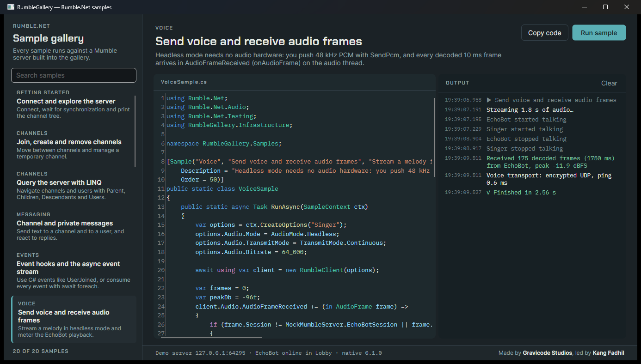Click the 'Received 175 decoded frames' output line
This screenshot has height=364, width=641.
click(x=550, y=162)
